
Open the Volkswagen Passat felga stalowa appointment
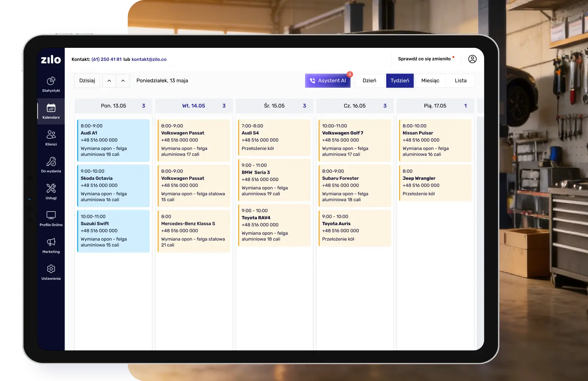[194, 186]
